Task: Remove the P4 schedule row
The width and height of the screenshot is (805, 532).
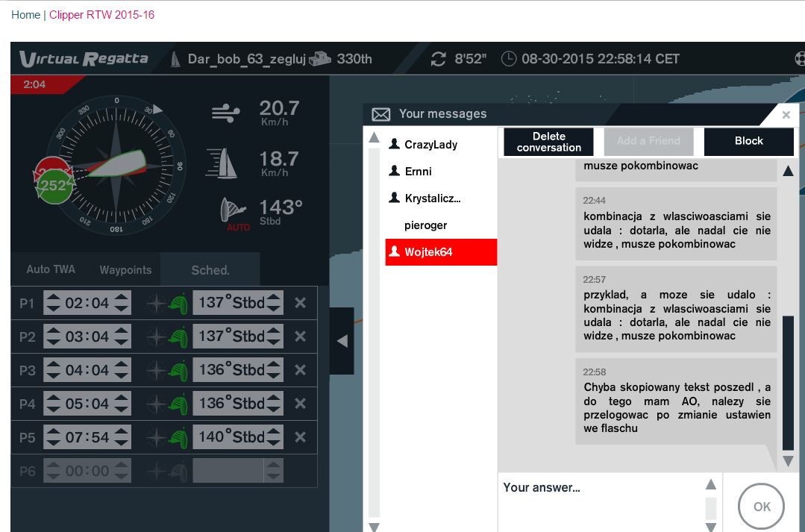Action: click(x=301, y=404)
